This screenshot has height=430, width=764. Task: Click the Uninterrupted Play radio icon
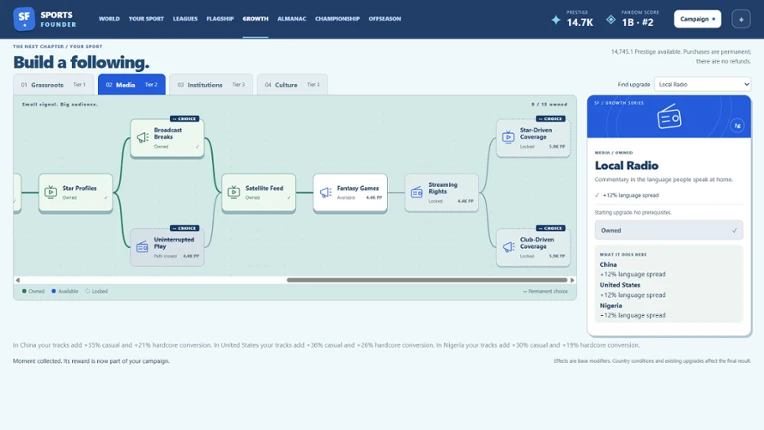(x=142, y=247)
